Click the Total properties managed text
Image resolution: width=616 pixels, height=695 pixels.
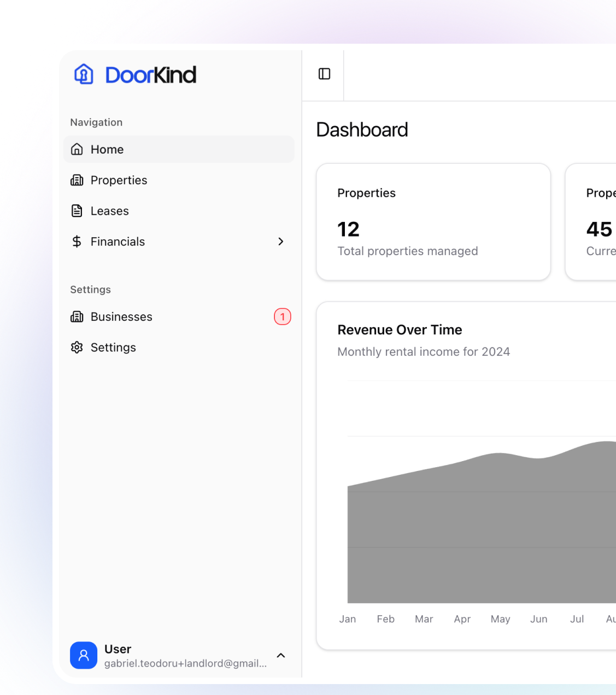[x=408, y=251]
